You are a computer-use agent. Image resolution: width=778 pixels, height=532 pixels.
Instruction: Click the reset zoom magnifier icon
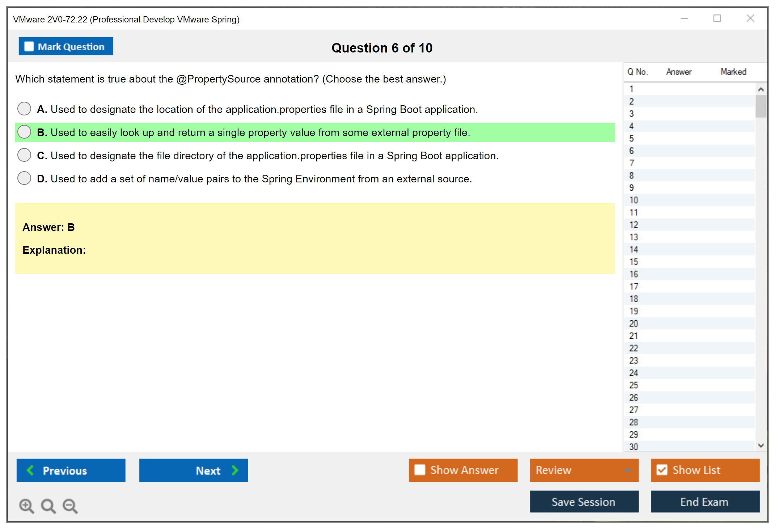(x=48, y=506)
